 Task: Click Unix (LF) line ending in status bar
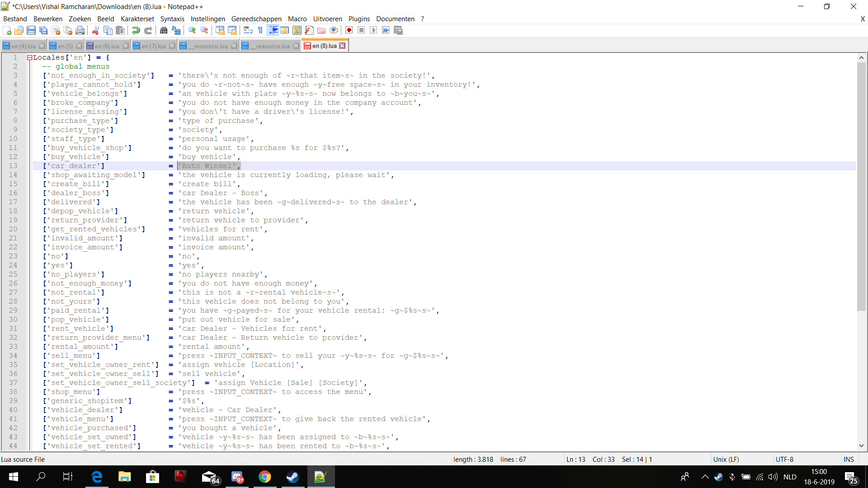(x=726, y=459)
